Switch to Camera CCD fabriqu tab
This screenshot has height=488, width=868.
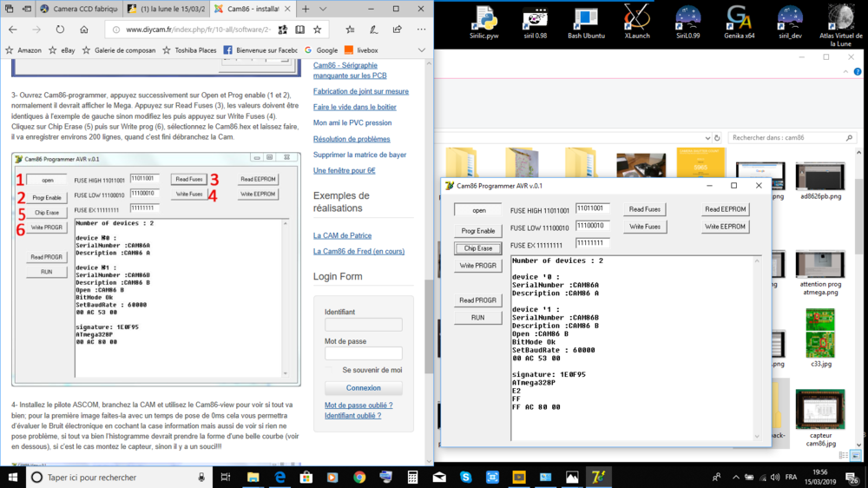79,9
